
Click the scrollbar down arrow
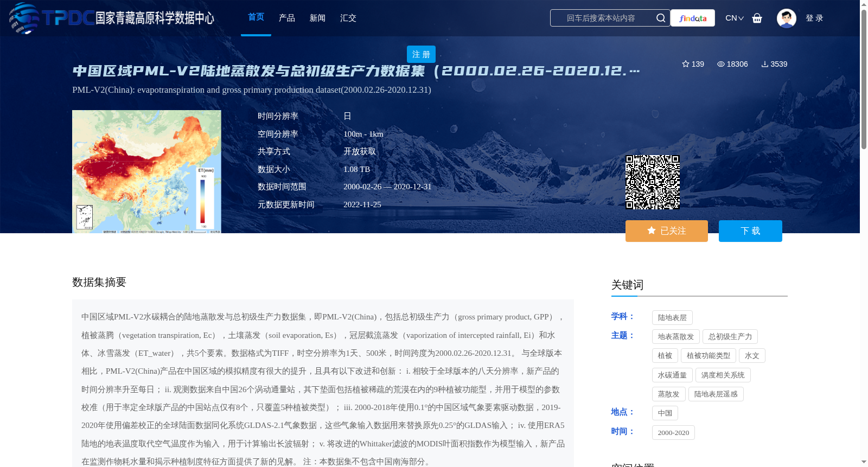864,462
